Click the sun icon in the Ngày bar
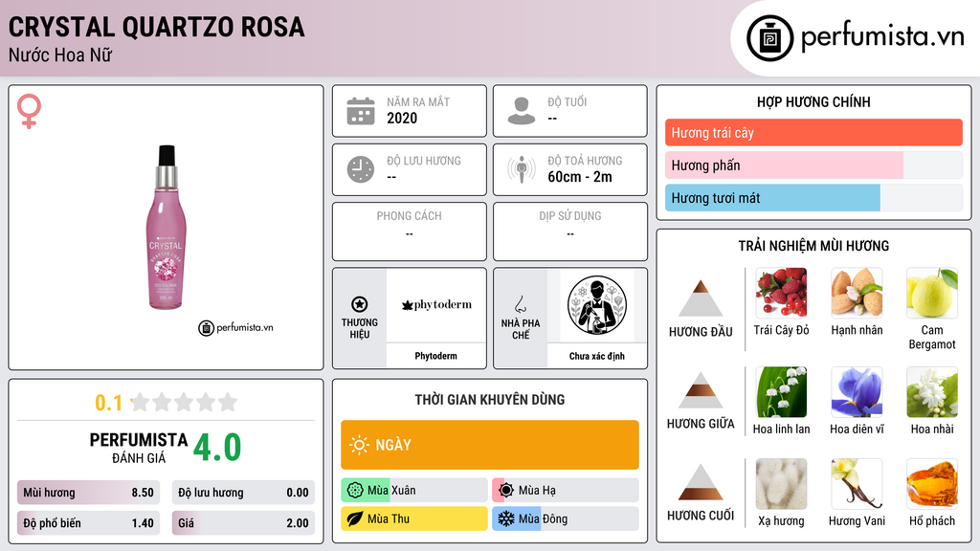This screenshot has width=980, height=551. click(x=359, y=445)
